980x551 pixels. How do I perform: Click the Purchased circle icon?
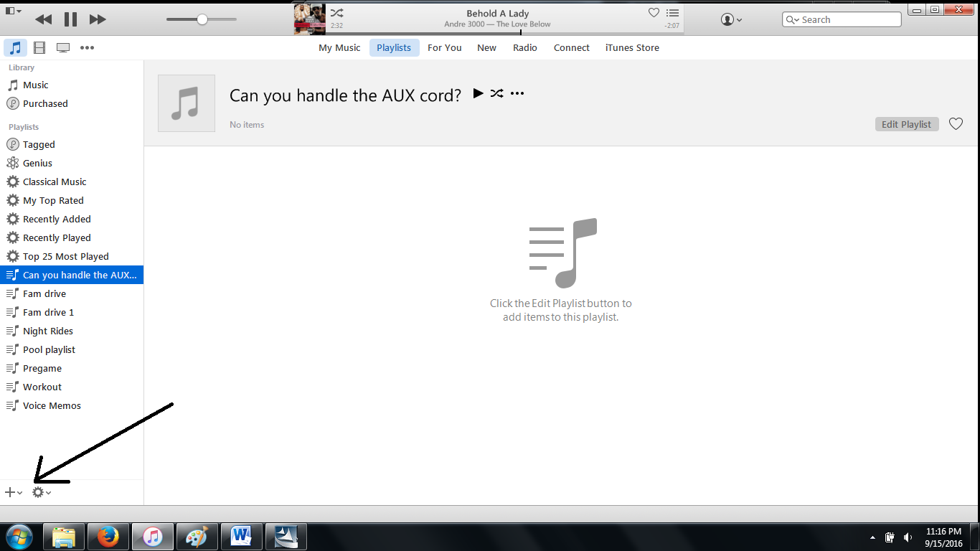[x=12, y=103]
